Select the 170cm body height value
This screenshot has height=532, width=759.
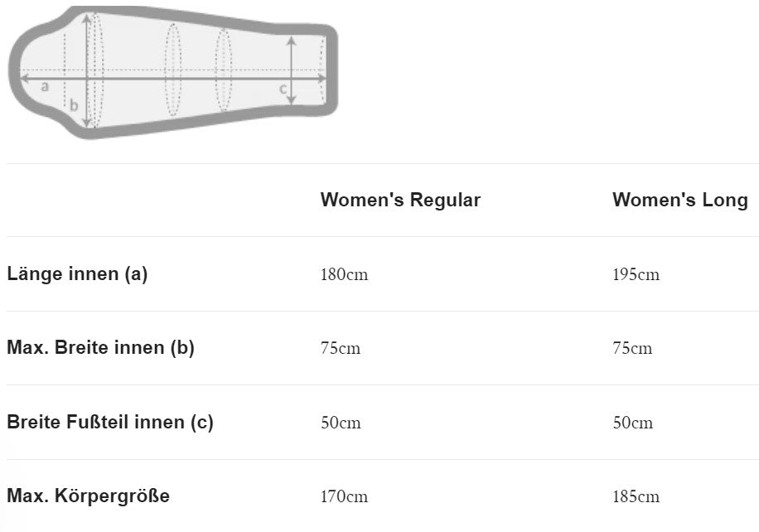[344, 497]
